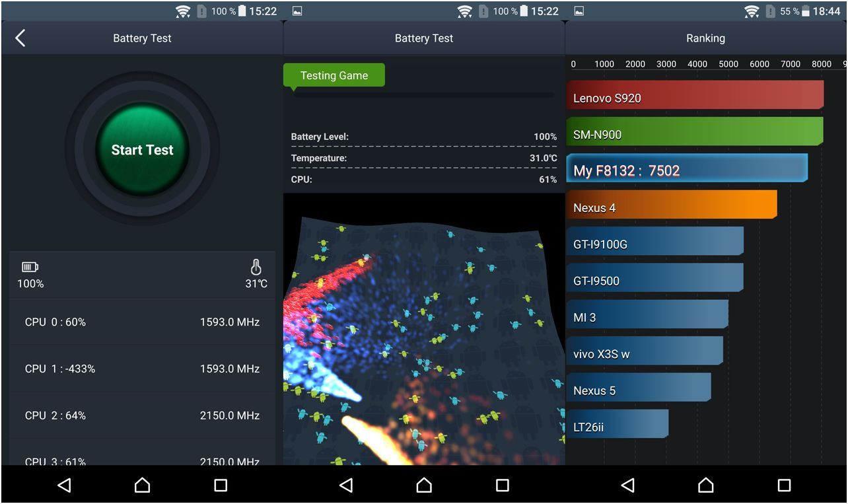Viewport: 848px width, 504px height.
Task: Select the CPU 0 frequency row
Action: pos(141,322)
